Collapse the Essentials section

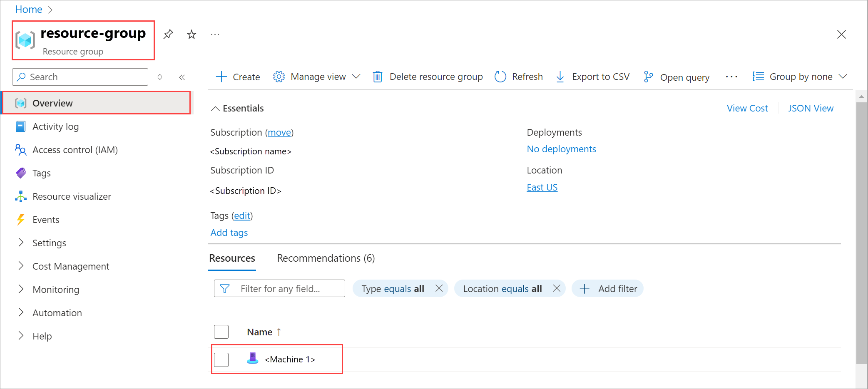[215, 109]
